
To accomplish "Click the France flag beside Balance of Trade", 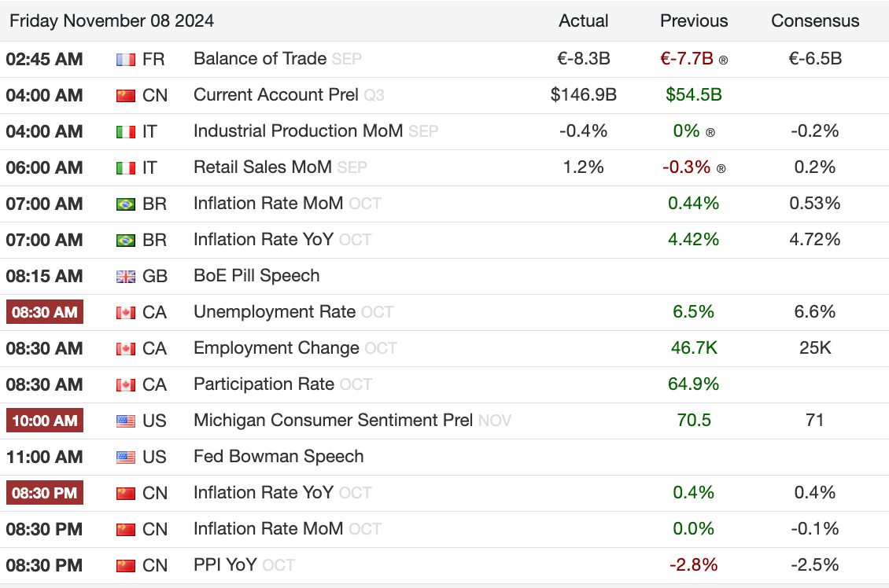I will pos(125,59).
